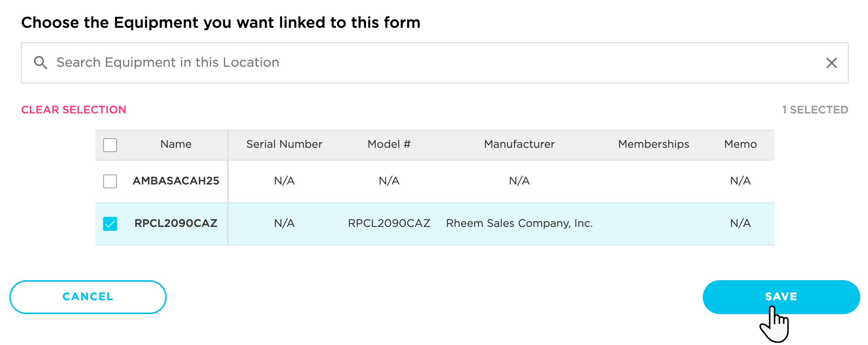The width and height of the screenshot is (868, 345).
Task: Click the Memberships column header
Action: [653, 144]
